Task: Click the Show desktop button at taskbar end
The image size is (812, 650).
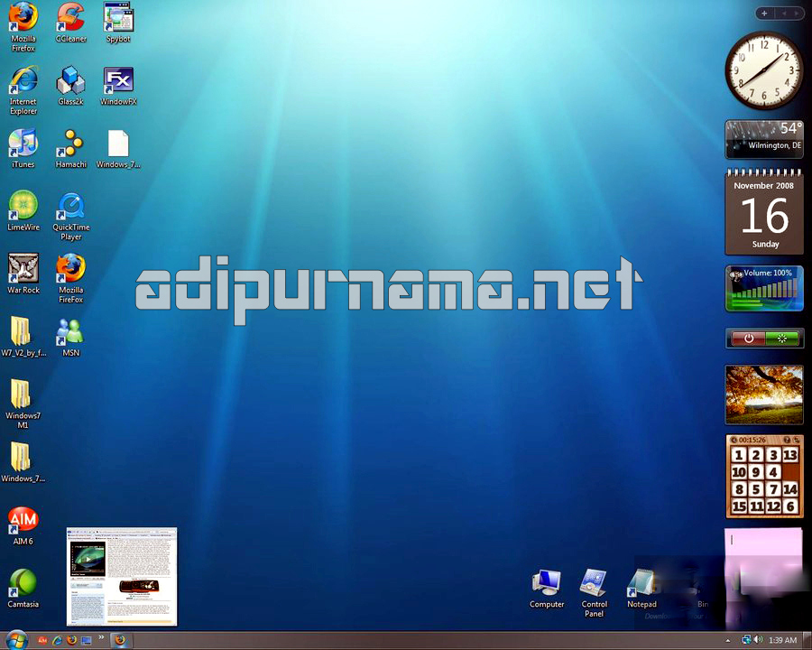Action: [807, 641]
